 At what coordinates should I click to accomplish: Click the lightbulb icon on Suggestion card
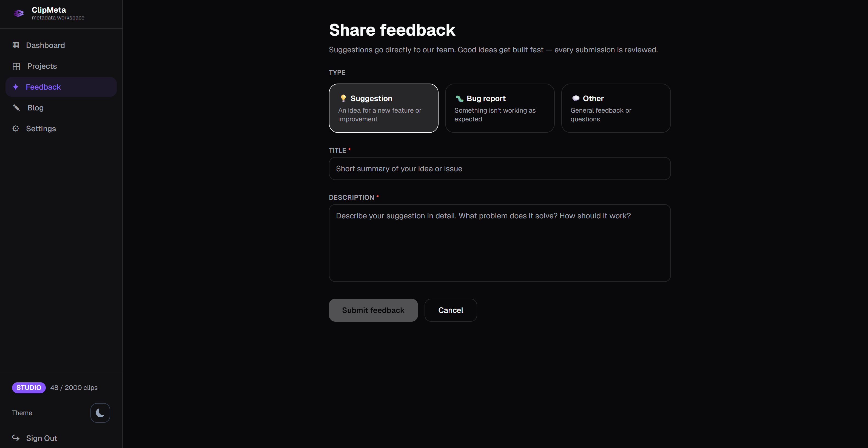[343, 98]
